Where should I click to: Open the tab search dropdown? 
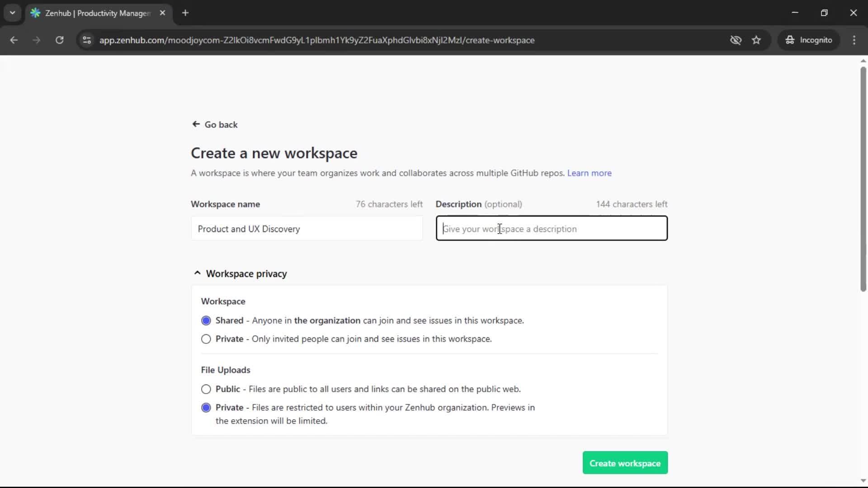[x=12, y=13]
